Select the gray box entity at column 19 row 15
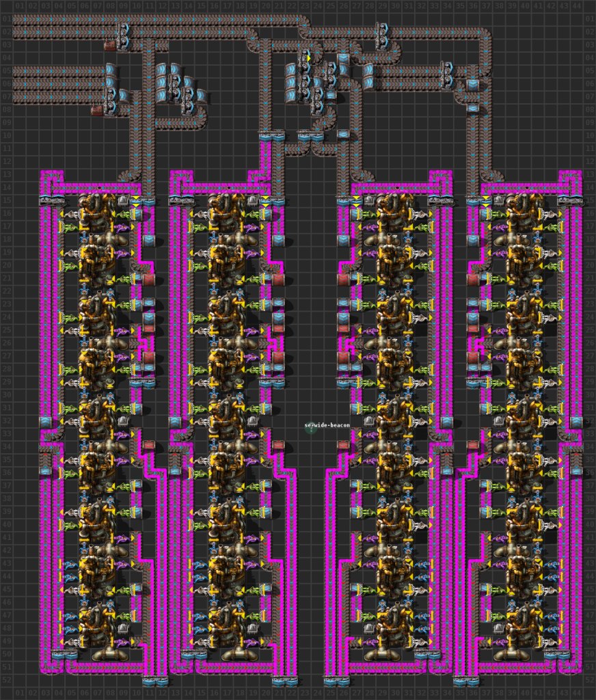The width and height of the screenshot is (596, 700). pyautogui.click(x=253, y=200)
